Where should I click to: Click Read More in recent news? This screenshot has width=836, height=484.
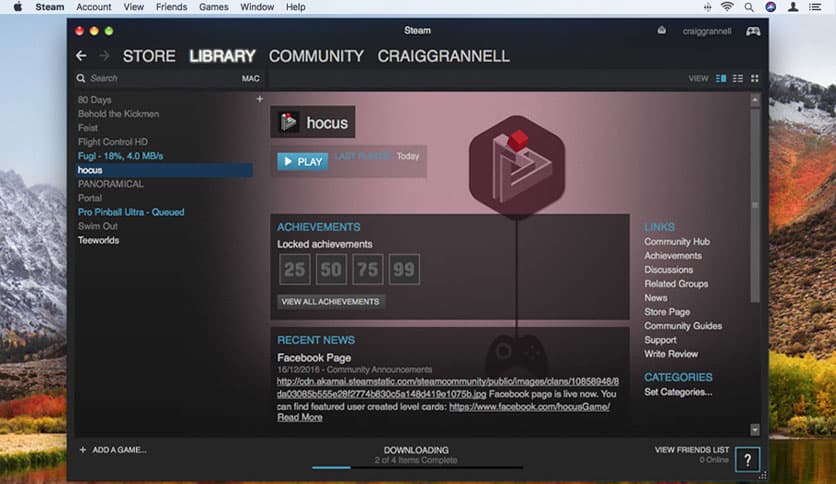point(300,417)
